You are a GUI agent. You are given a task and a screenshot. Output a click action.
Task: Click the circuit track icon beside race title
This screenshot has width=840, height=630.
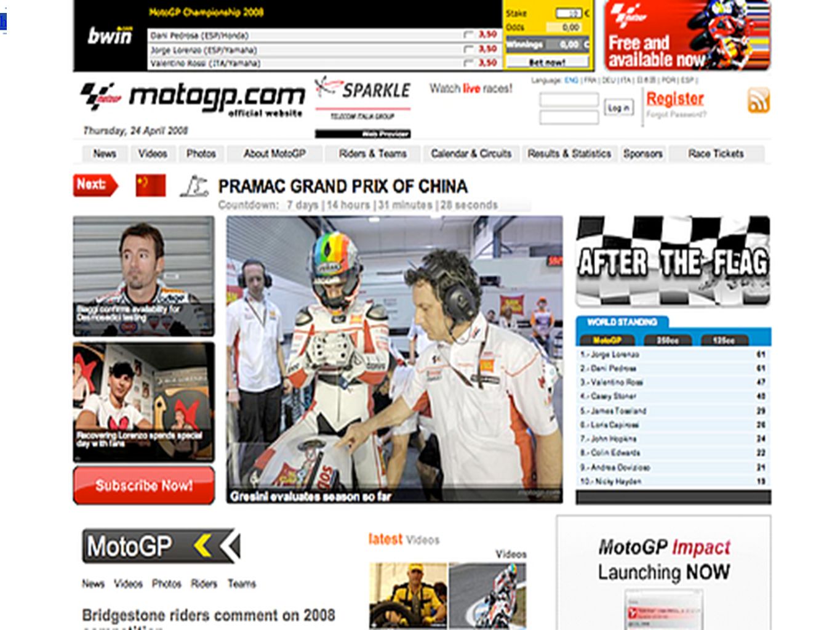(194, 186)
